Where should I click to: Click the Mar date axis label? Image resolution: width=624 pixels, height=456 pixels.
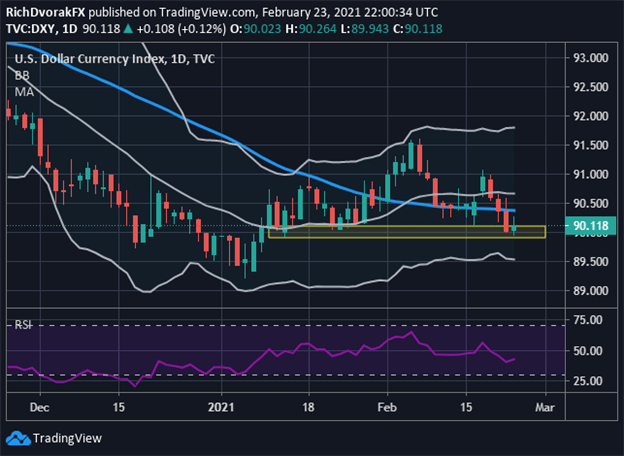pyautogui.click(x=545, y=407)
